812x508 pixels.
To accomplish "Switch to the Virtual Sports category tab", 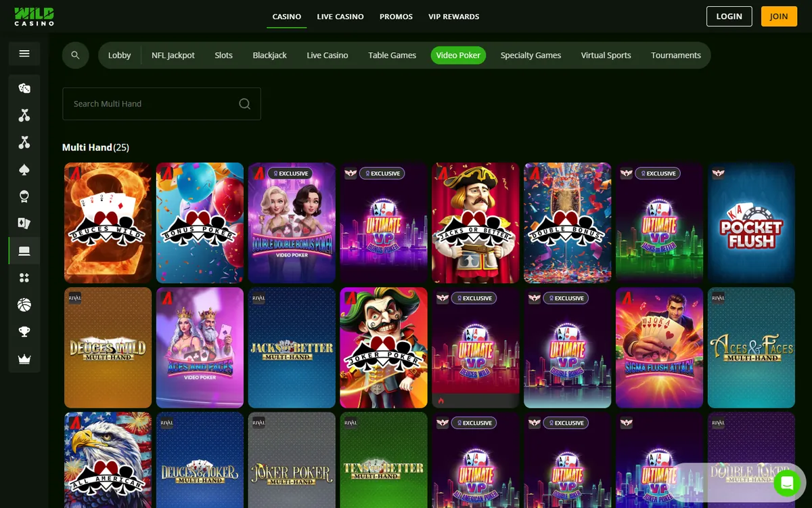I will (606, 55).
